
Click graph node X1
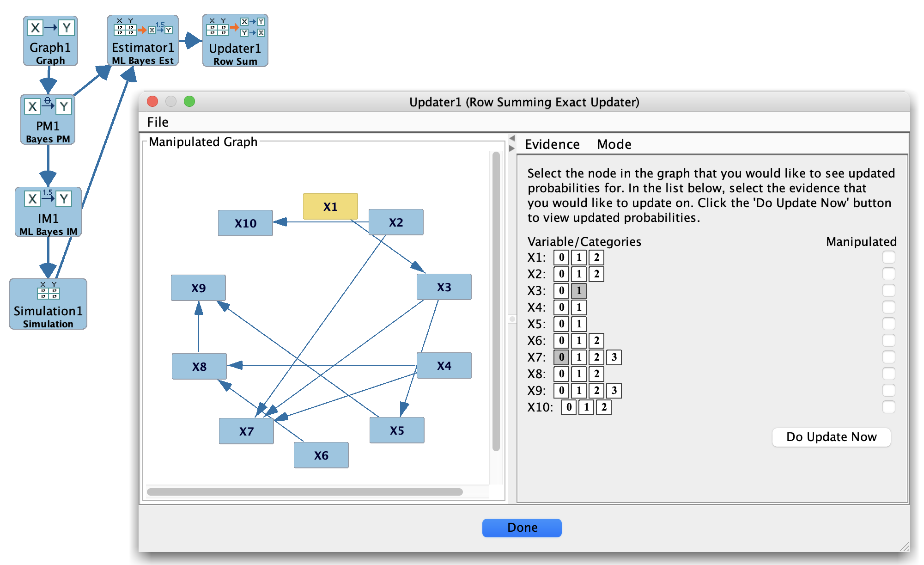(330, 207)
